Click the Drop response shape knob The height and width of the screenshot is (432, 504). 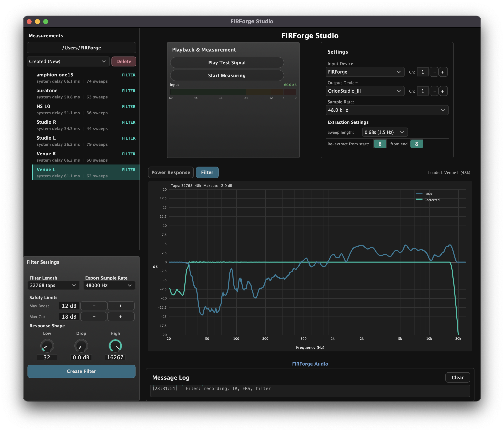pos(81,346)
